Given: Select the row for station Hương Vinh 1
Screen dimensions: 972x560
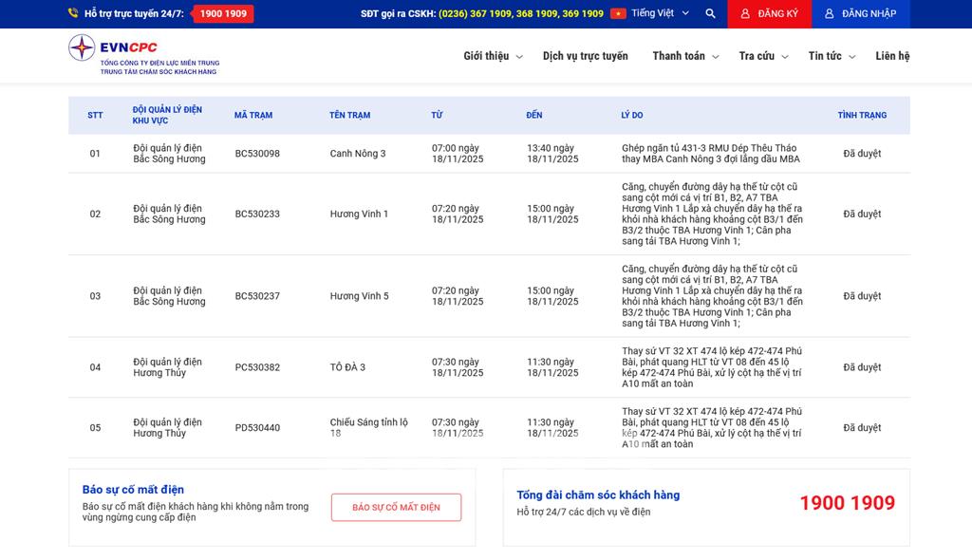Looking at the screenshot, I should 359,215.
